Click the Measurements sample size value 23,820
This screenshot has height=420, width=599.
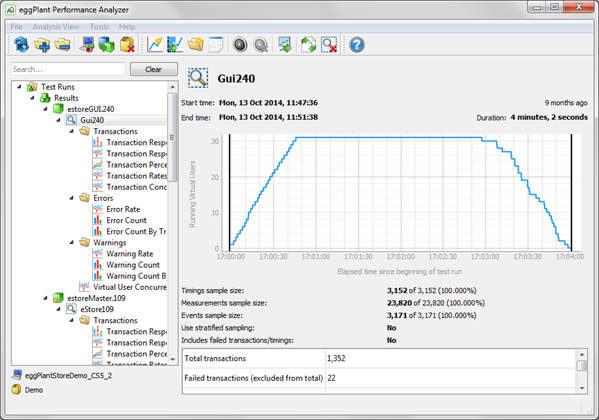coord(399,303)
